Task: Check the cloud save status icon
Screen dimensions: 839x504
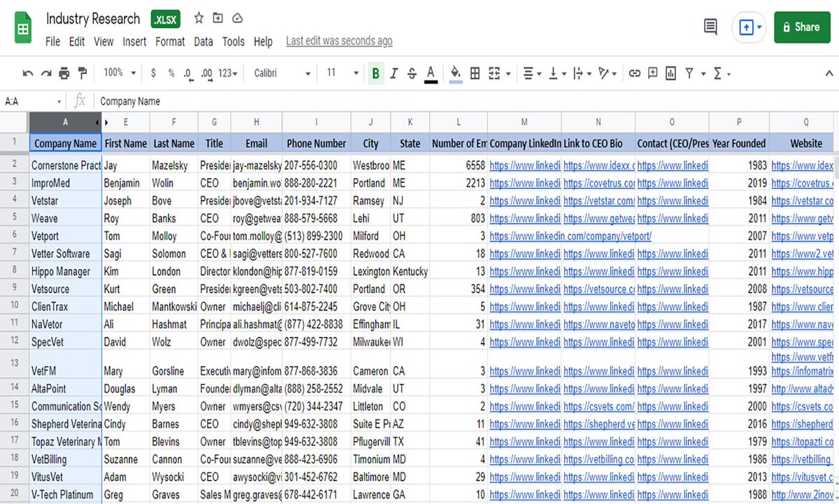Action: coord(238,19)
